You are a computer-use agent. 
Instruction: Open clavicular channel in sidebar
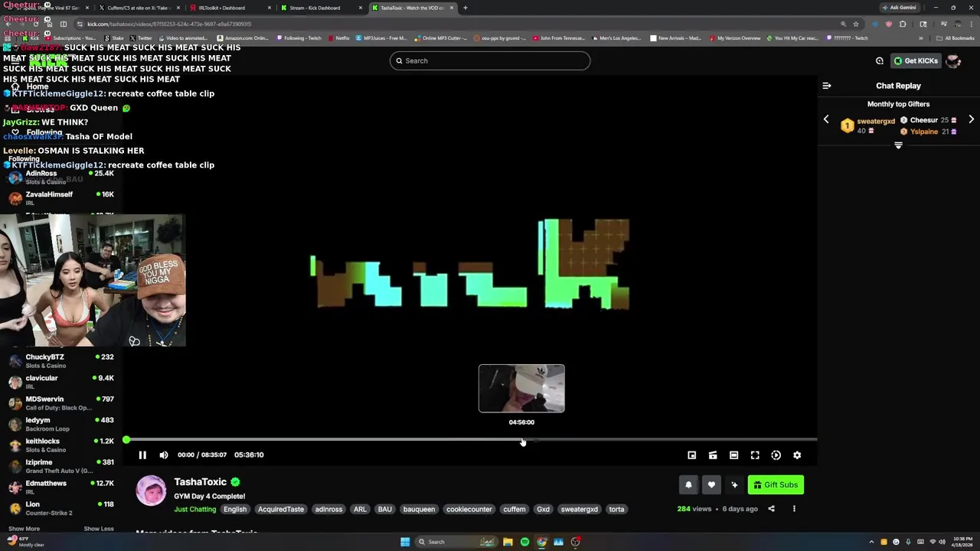[61, 382]
